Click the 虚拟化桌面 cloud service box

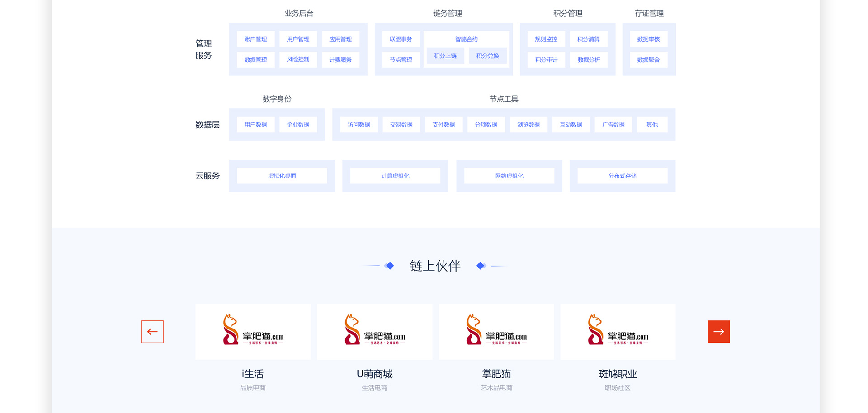pyautogui.click(x=282, y=176)
